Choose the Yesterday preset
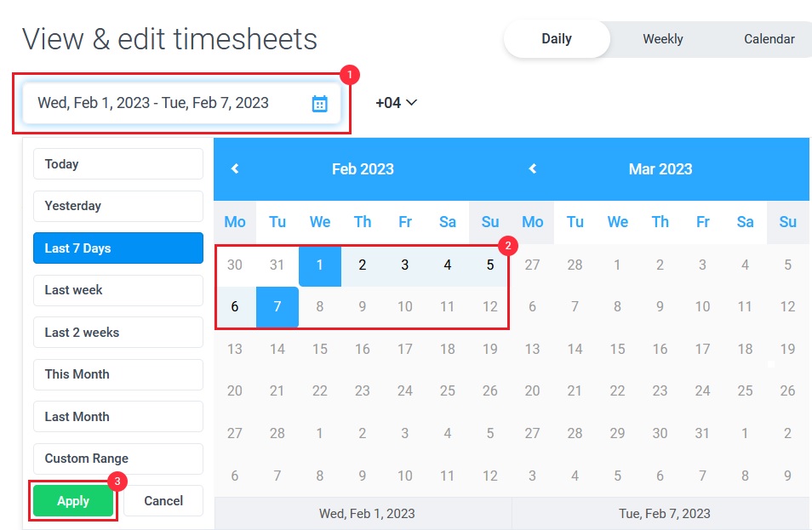This screenshot has height=530, width=812. (x=118, y=206)
